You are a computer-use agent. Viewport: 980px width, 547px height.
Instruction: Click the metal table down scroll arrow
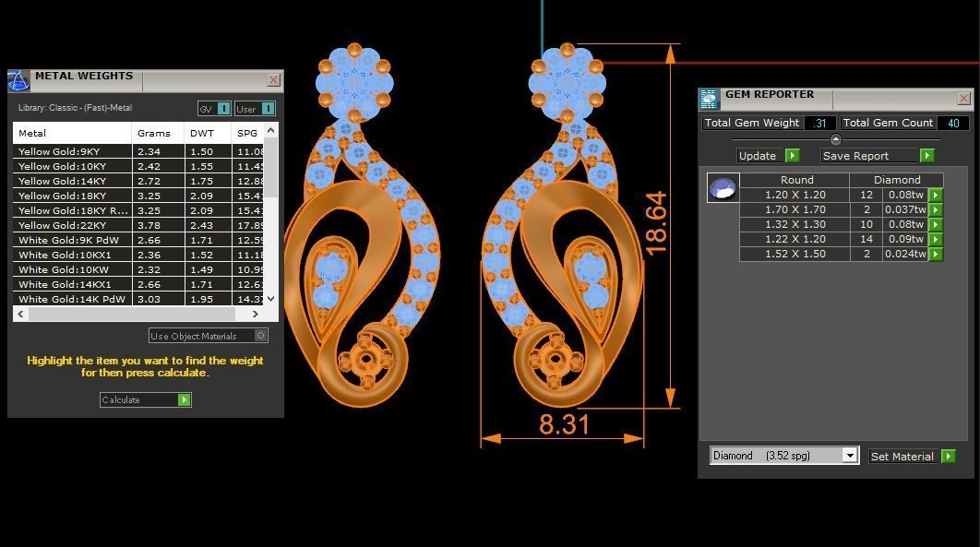[270, 299]
